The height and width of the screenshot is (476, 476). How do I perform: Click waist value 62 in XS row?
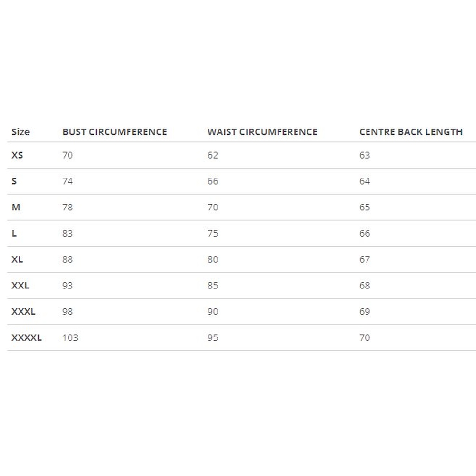(x=213, y=155)
